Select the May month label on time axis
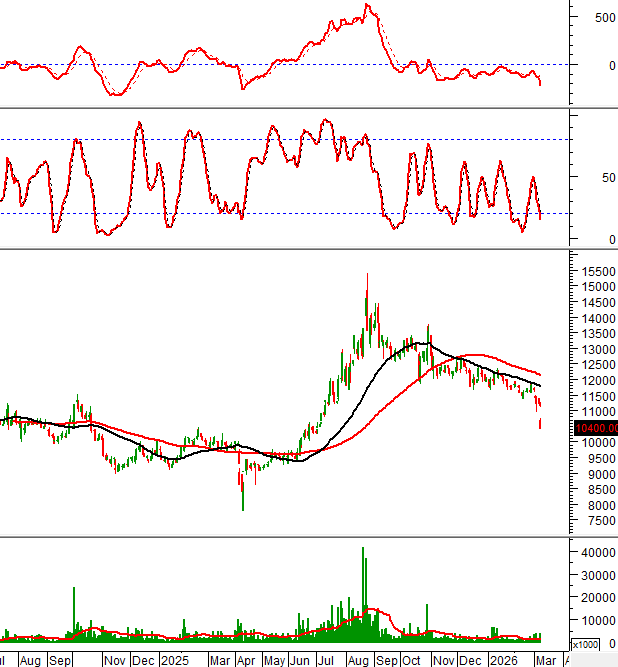 click(272, 660)
